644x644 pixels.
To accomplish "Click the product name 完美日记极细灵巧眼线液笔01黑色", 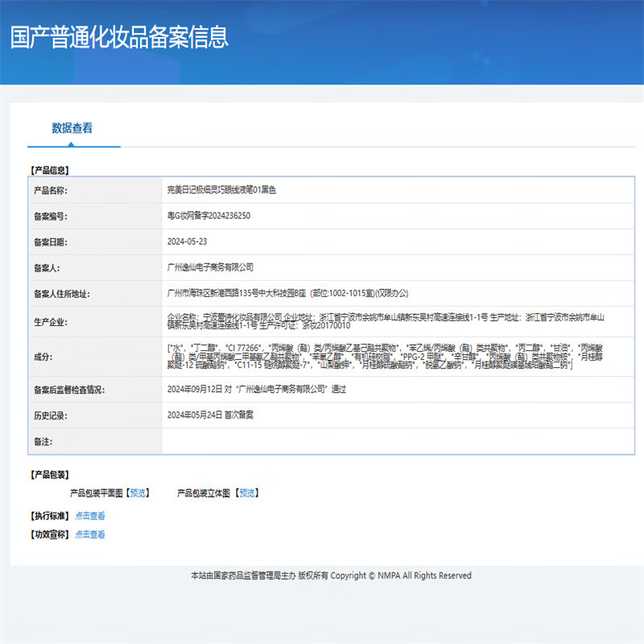I will [x=221, y=190].
